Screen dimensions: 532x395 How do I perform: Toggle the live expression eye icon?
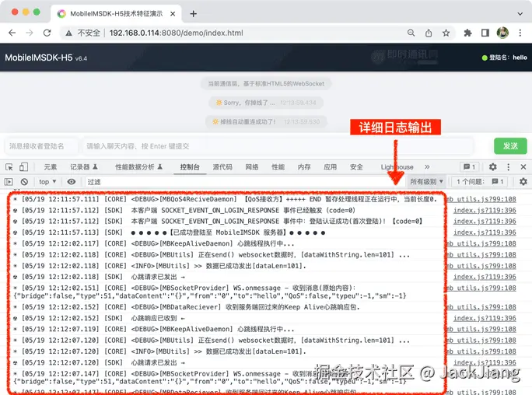tap(72, 182)
